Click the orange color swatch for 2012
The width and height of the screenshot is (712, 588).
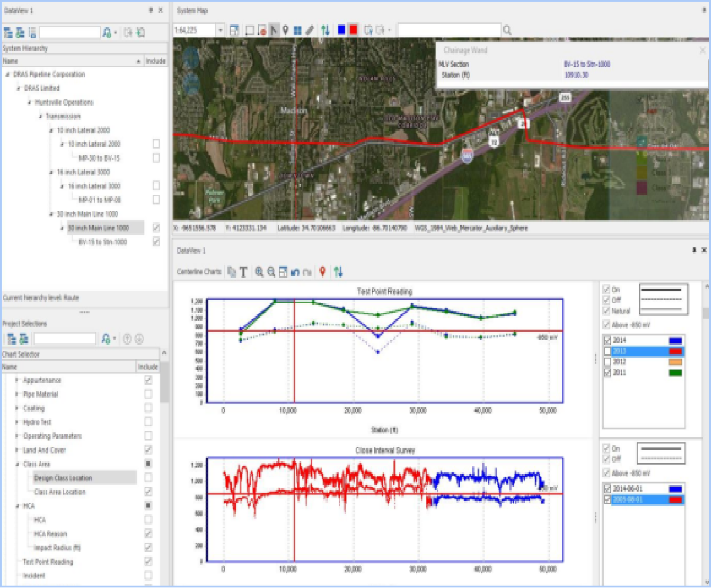675,362
